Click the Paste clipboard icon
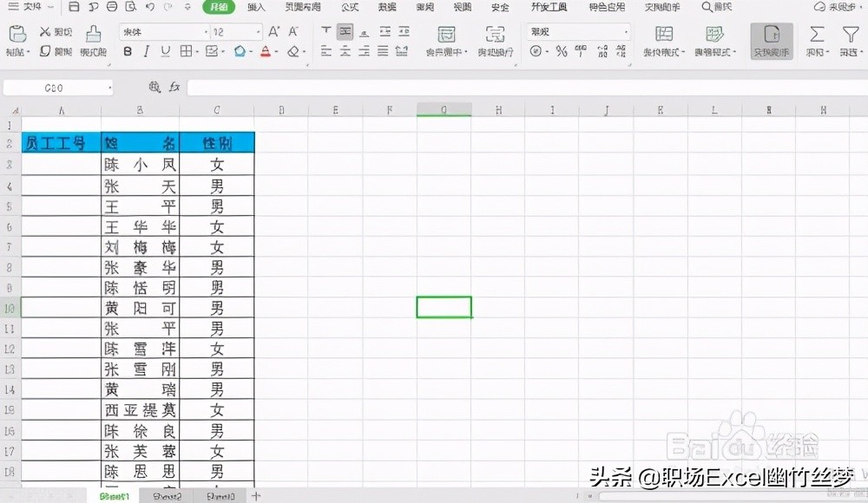The width and height of the screenshot is (868, 503). [17, 36]
